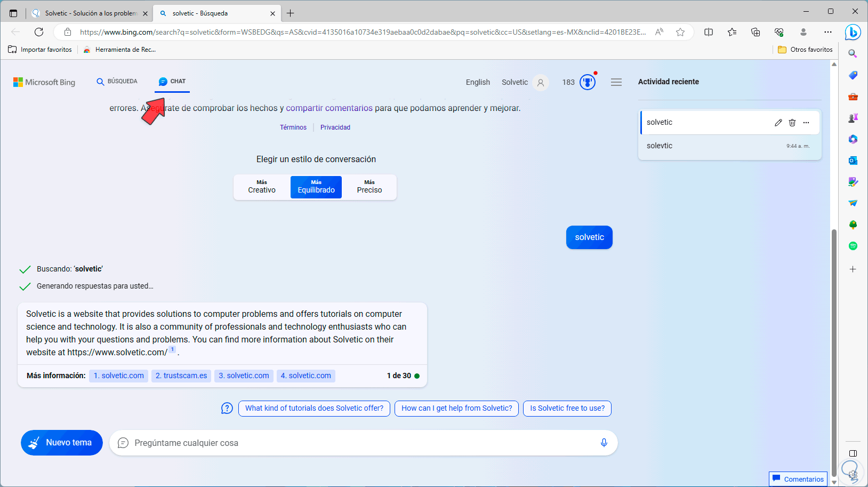Go back to previous page
The height and width of the screenshot is (487, 868).
coord(15,32)
